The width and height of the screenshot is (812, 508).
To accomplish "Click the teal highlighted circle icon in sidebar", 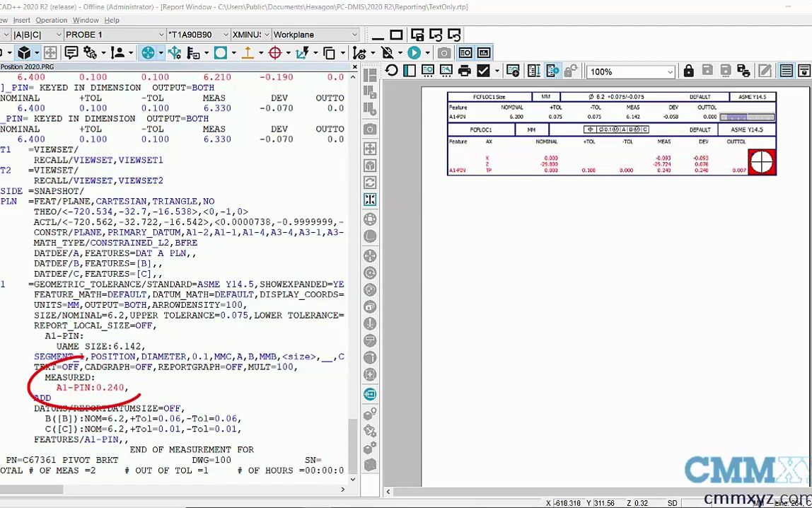I will 370,394.
